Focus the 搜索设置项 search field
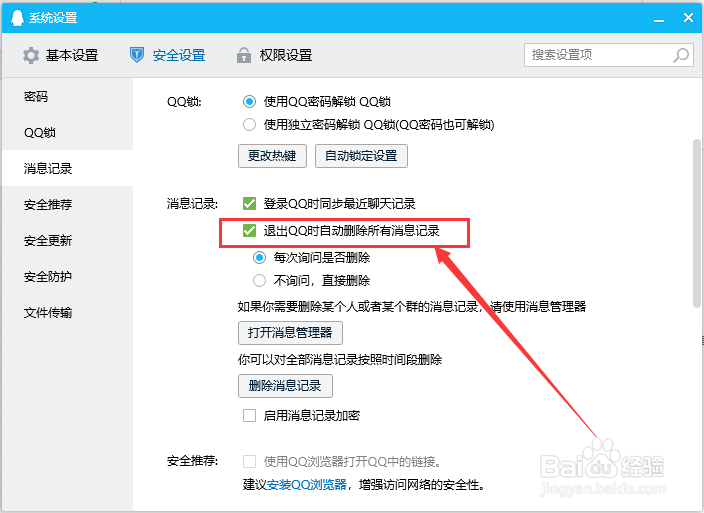Viewport: 704px width, 513px height. pos(609,55)
